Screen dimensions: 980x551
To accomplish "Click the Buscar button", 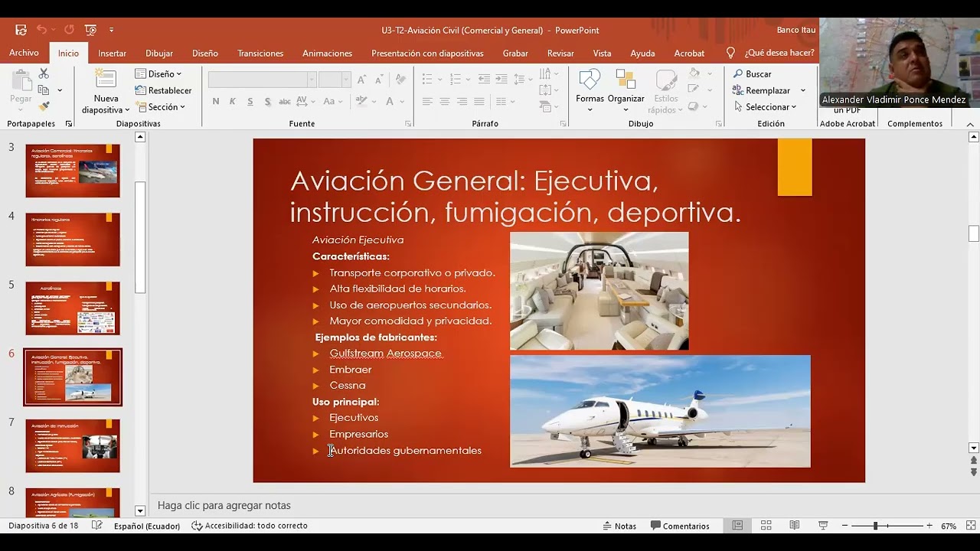I will (752, 73).
